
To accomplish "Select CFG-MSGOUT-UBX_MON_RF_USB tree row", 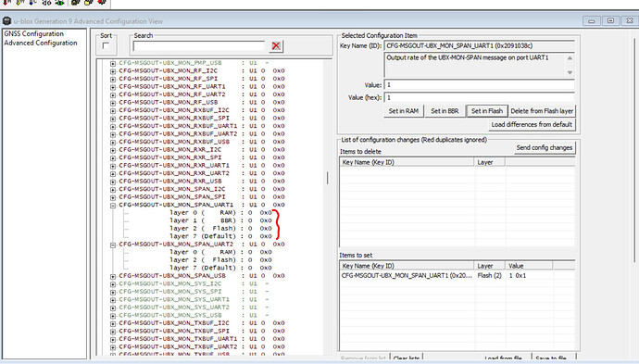I will tap(202, 102).
